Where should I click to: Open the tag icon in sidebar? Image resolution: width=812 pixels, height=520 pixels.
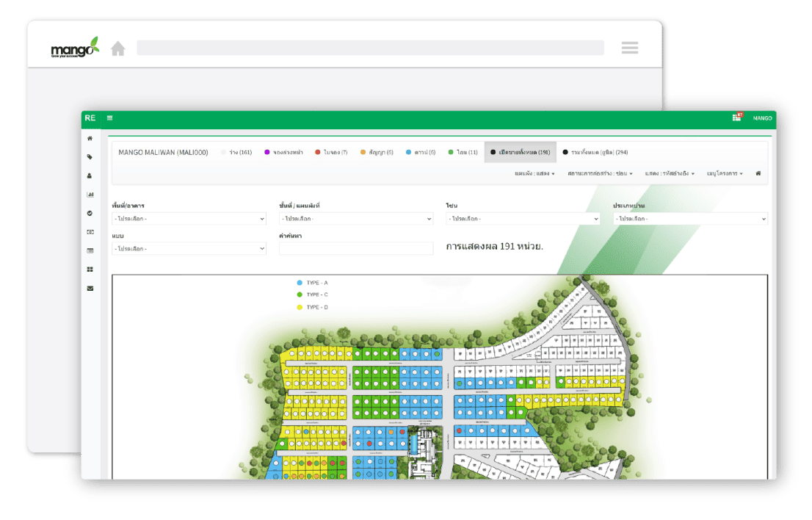90,156
